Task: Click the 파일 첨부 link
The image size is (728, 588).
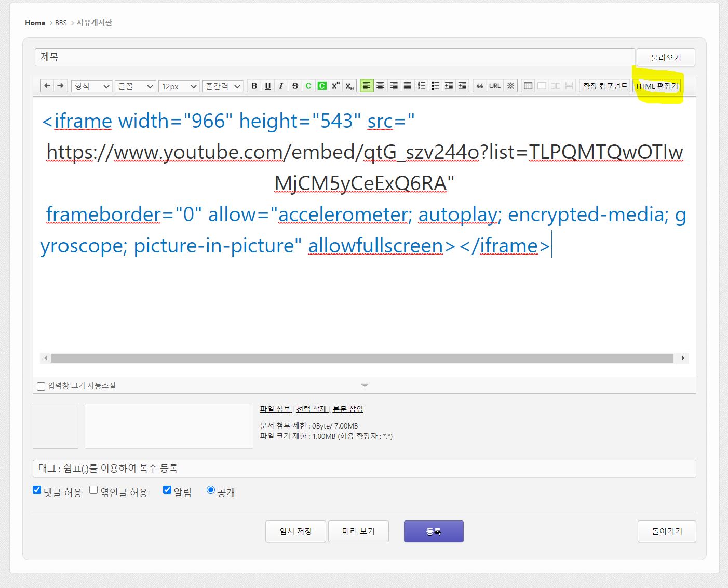Action: (275, 409)
